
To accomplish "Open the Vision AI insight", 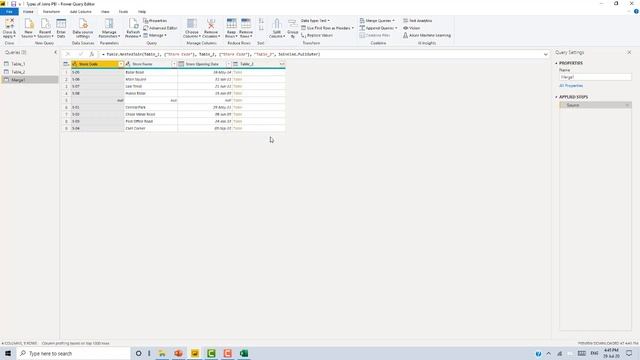I will tap(411, 28).
